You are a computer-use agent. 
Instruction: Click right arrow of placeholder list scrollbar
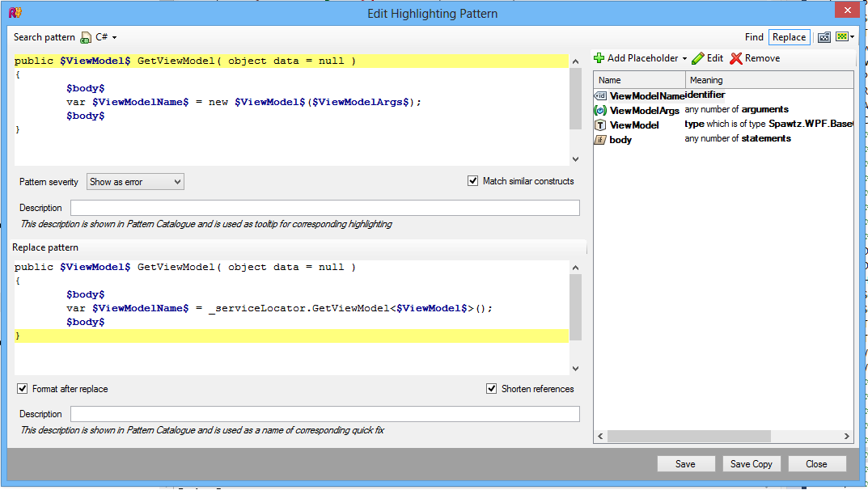846,437
